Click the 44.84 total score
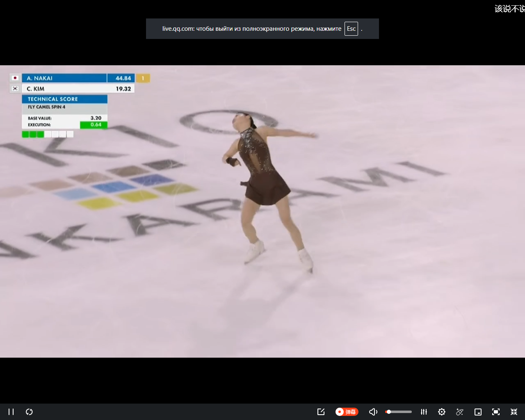Screen dimensions: 525x420 123,78
